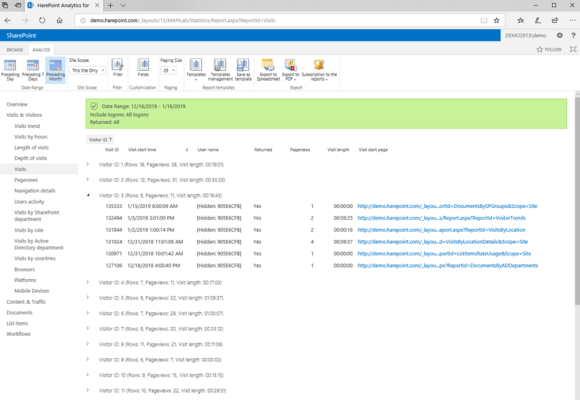
Task: Open the Filter ribbon button
Action: [x=118, y=68]
